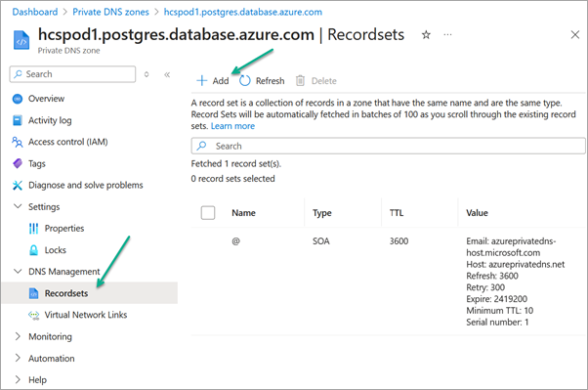Screen dimensions: 588x390
Task: Click 'Retry: 300' value text
Action: (485, 287)
